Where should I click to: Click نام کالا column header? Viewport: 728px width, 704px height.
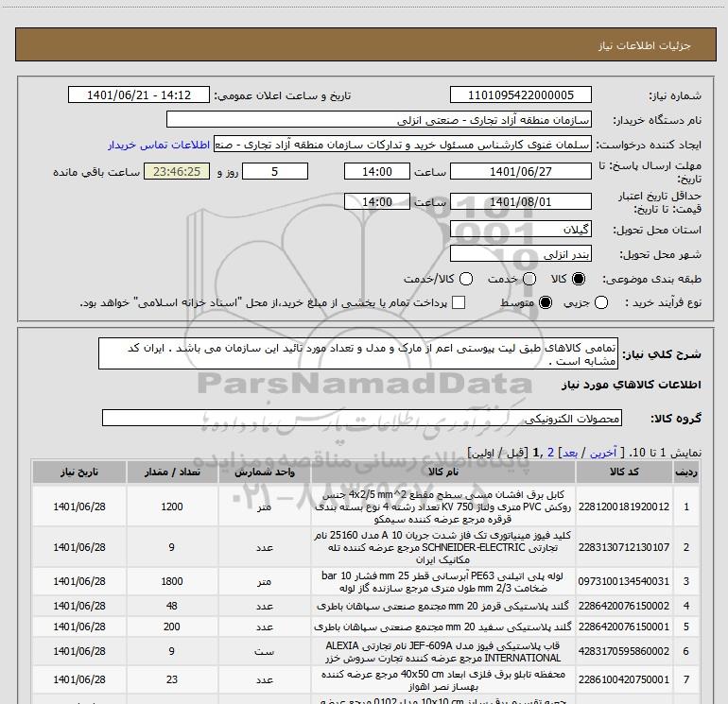(442, 472)
